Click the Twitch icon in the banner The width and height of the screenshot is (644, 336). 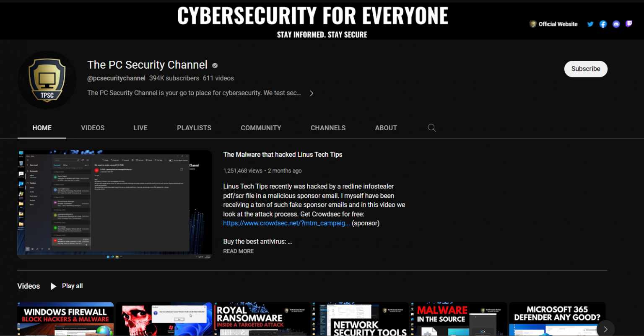[x=628, y=24]
